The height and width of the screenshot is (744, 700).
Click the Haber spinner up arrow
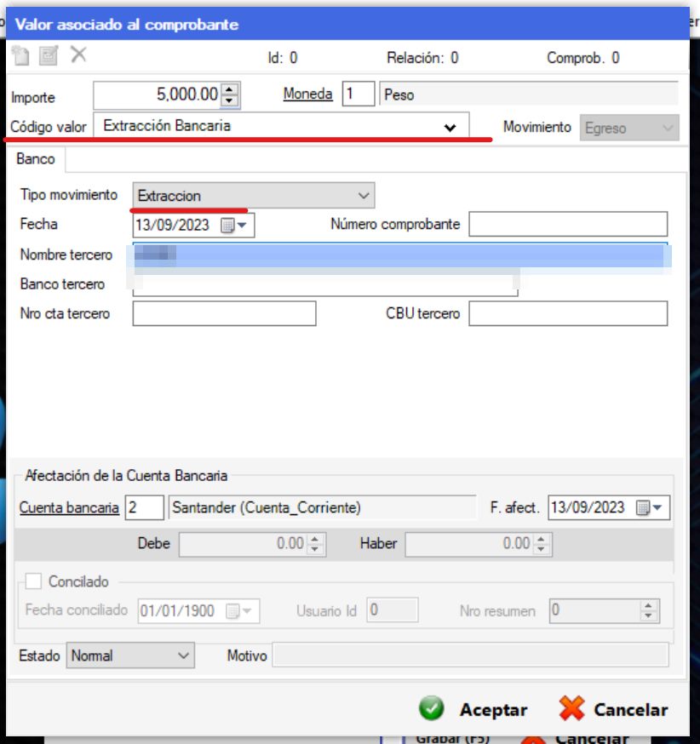tap(541, 539)
